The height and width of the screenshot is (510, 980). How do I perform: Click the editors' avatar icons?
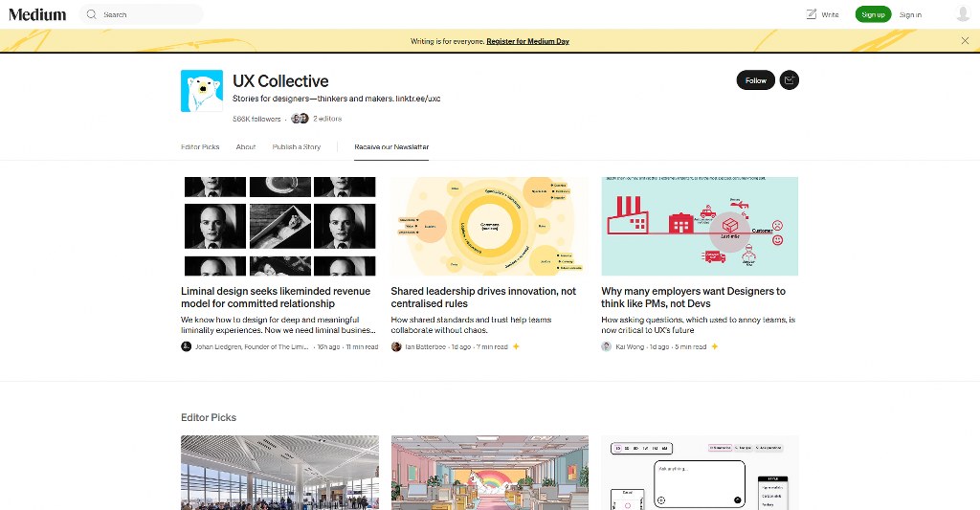pos(300,118)
